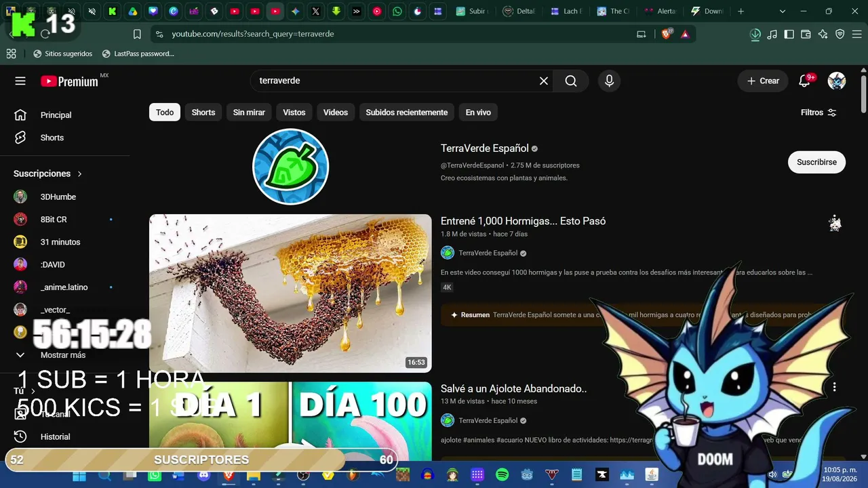Open the Principal home page
The width and height of the screenshot is (868, 488).
click(56, 115)
